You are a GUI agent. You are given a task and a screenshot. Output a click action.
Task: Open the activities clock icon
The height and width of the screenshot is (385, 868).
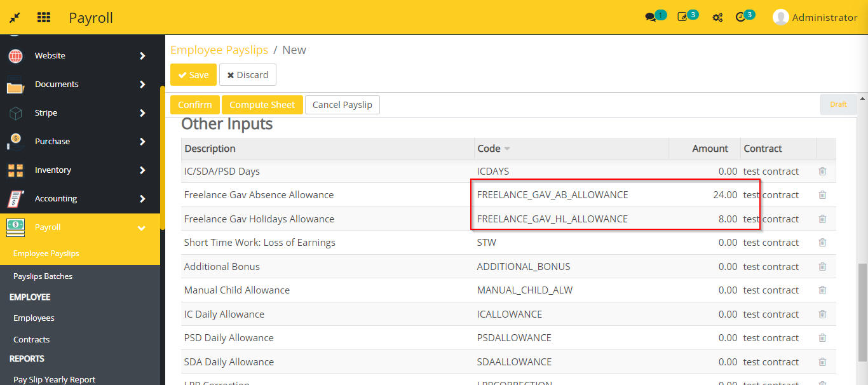coord(740,17)
